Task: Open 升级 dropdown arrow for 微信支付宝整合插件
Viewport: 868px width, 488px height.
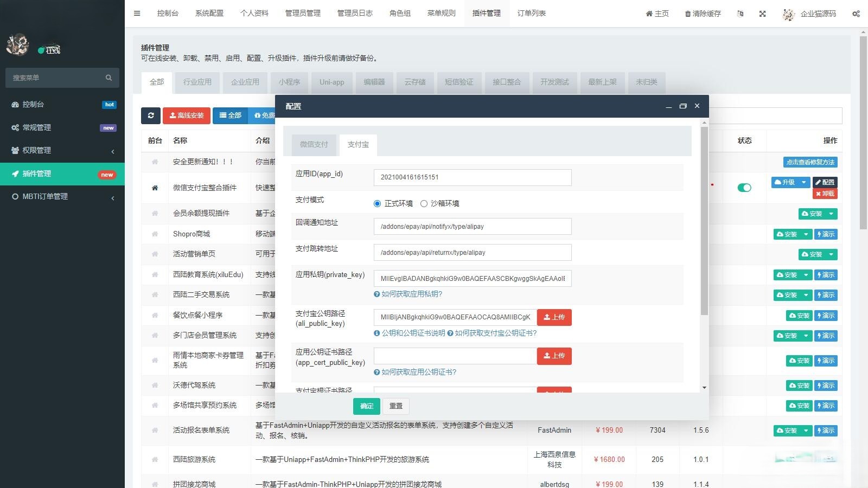Action: coord(804,182)
